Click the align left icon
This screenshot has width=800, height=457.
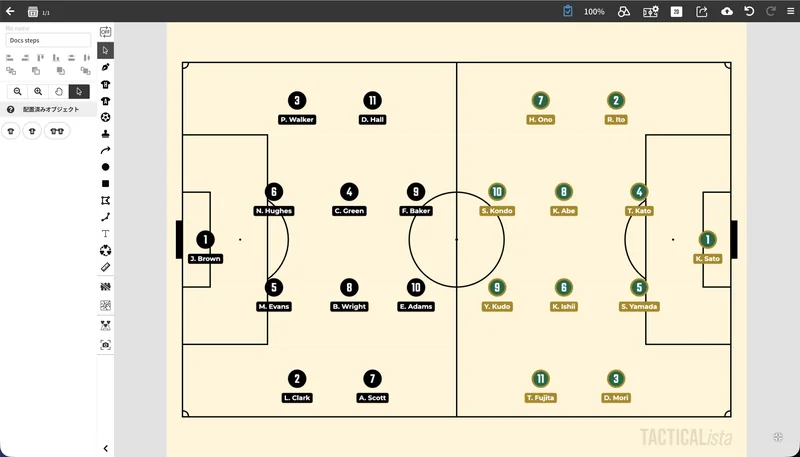pos(10,58)
